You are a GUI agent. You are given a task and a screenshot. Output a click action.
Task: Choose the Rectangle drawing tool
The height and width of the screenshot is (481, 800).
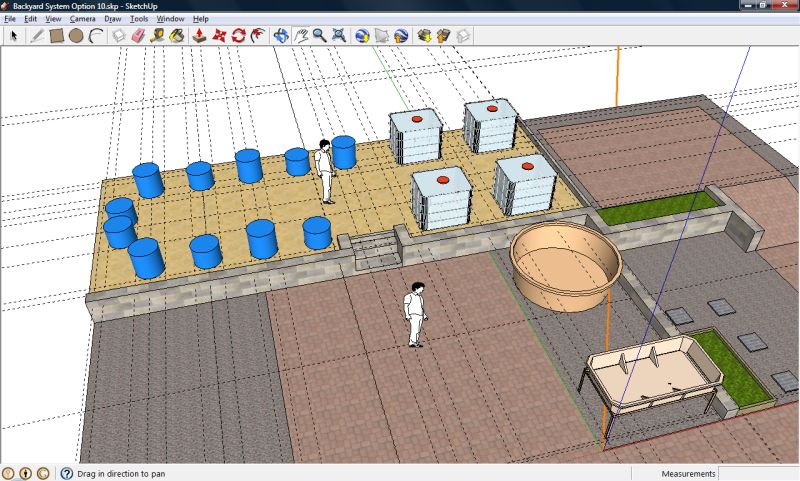click(x=57, y=35)
